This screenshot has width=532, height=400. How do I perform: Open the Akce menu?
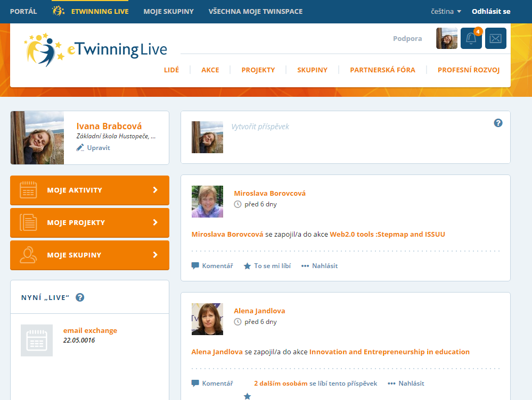pyautogui.click(x=210, y=70)
